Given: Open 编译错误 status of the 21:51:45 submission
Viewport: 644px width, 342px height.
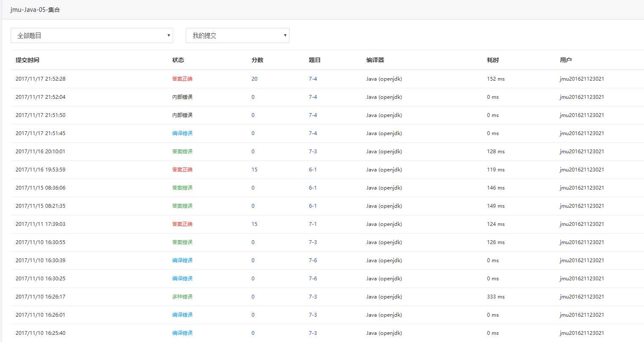Looking at the screenshot, I should [182, 133].
